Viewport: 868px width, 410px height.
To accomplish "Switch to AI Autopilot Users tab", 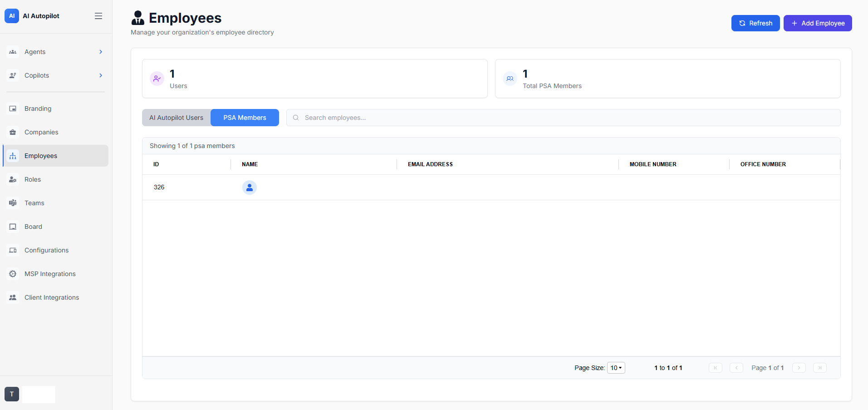I will point(177,118).
